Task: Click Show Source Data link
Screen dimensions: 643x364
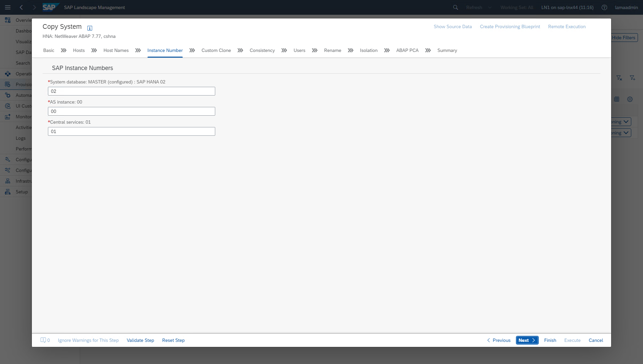Action: (x=453, y=26)
